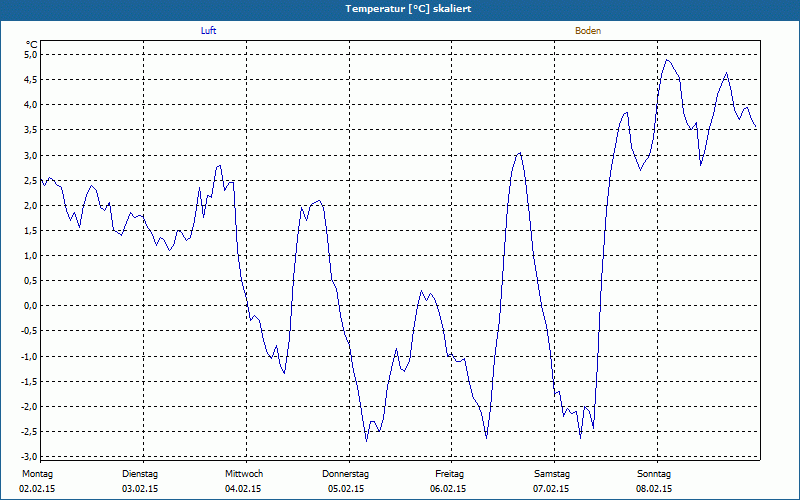The height and width of the screenshot is (500, 800).
Task: Click the -1,5 y-axis value
Action: 30,382
